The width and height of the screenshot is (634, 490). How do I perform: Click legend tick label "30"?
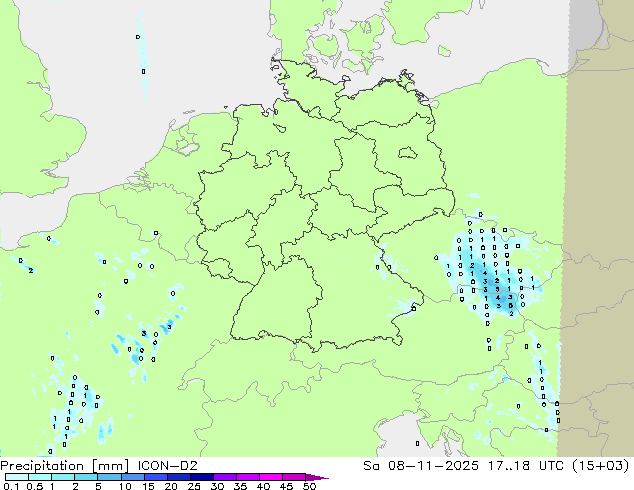pos(217,486)
